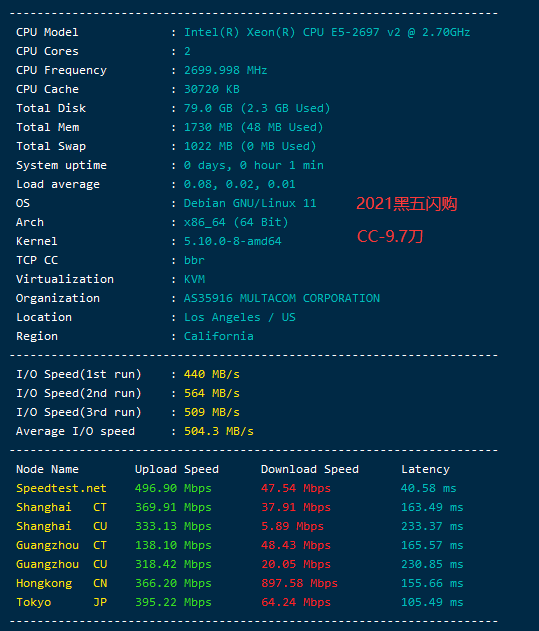Click the red CC-9.7刀 annotation

click(390, 236)
